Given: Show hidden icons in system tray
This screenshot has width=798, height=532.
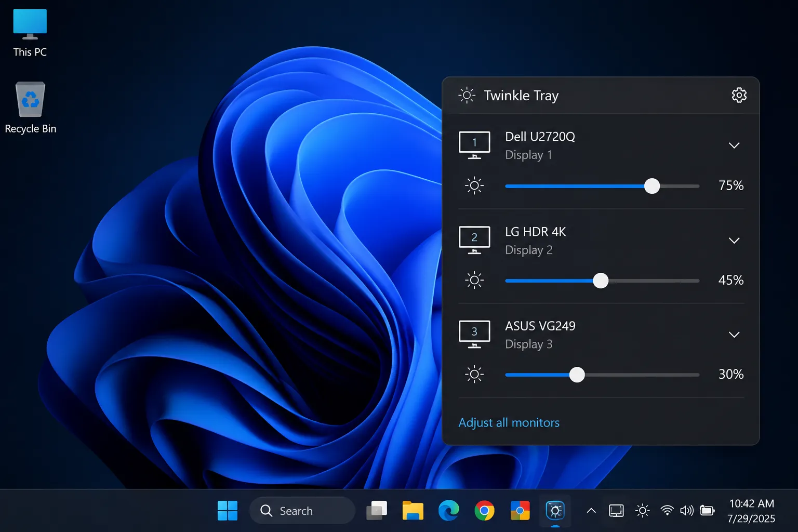Looking at the screenshot, I should tap(591, 511).
